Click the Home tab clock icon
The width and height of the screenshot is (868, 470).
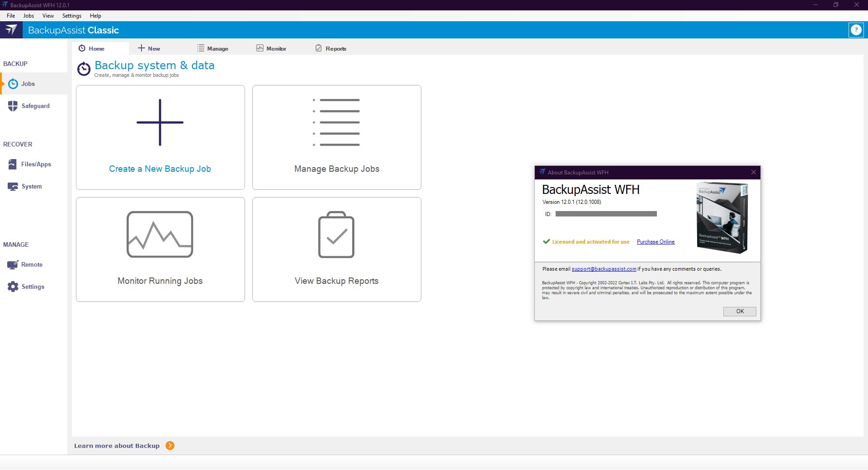[x=82, y=48]
